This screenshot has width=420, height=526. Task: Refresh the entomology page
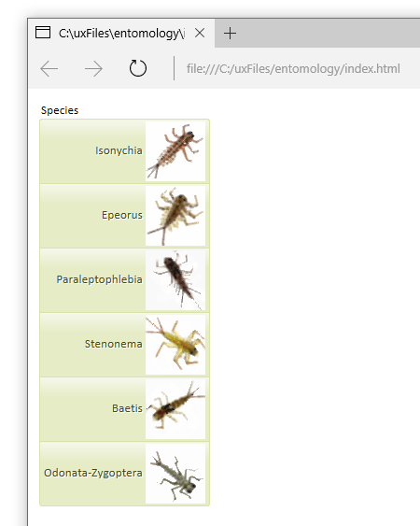click(x=138, y=68)
